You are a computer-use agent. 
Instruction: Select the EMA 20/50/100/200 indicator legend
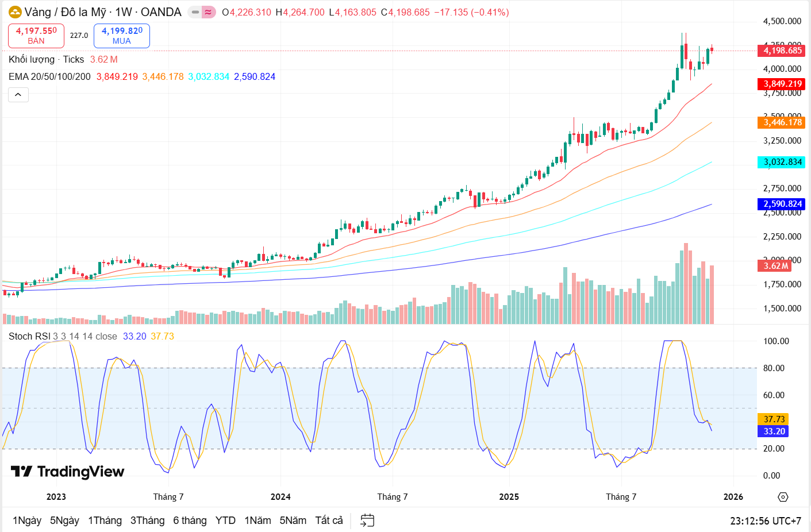(x=49, y=77)
